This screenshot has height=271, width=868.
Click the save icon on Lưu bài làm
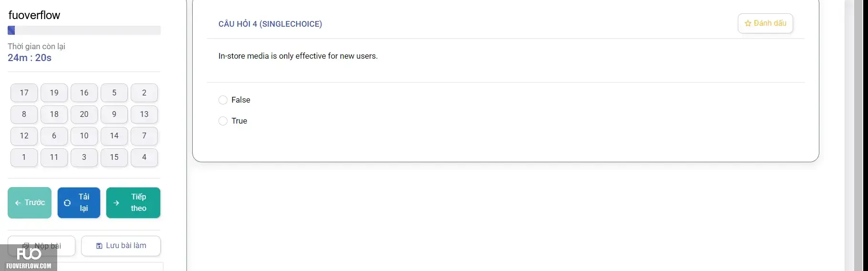pos(99,246)
